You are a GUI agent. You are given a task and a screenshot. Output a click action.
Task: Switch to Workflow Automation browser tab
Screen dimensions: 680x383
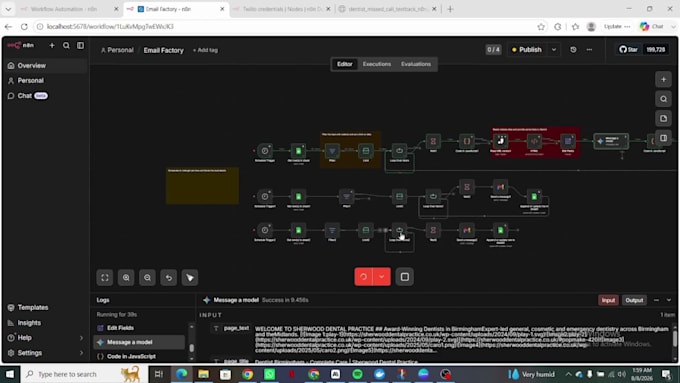click(69, 9)
